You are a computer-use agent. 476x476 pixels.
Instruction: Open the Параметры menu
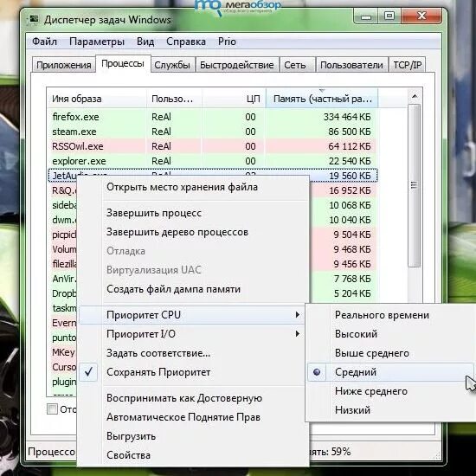tap(97, 42)
